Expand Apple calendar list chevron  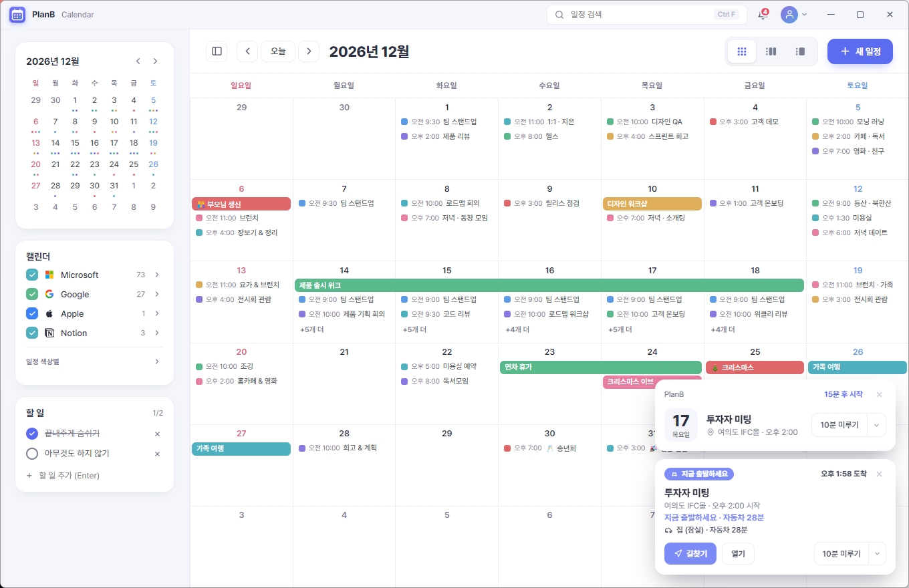point(157,313)
